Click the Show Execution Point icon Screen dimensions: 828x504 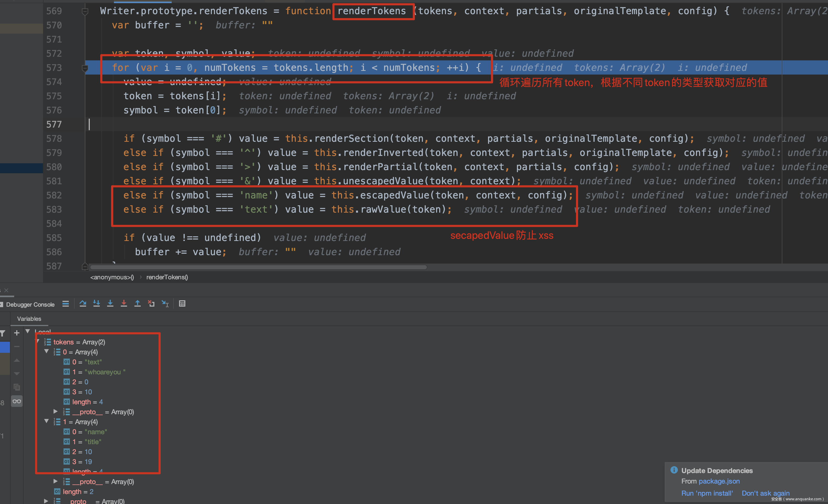click(x=66, y=304)
